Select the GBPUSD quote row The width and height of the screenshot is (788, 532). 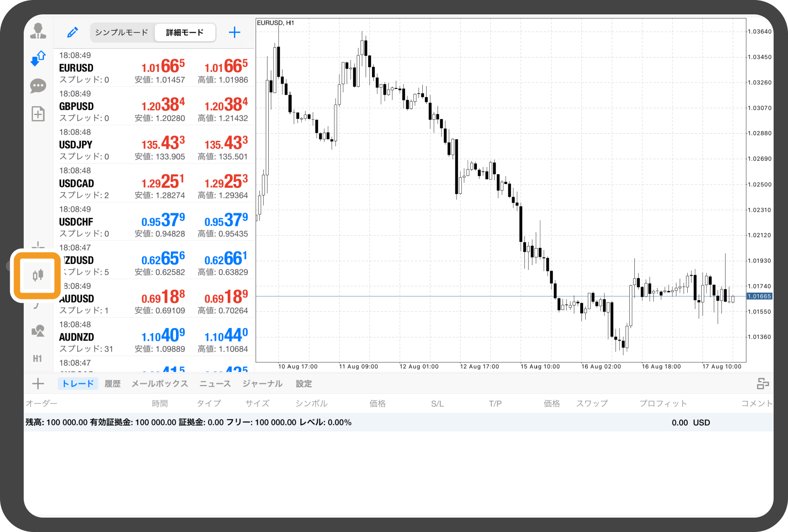154,106
